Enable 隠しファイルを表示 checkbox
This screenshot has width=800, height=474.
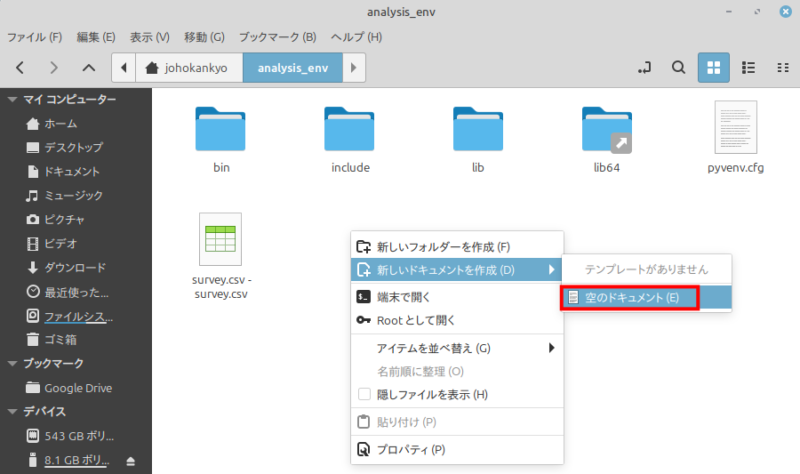point(365,395)
